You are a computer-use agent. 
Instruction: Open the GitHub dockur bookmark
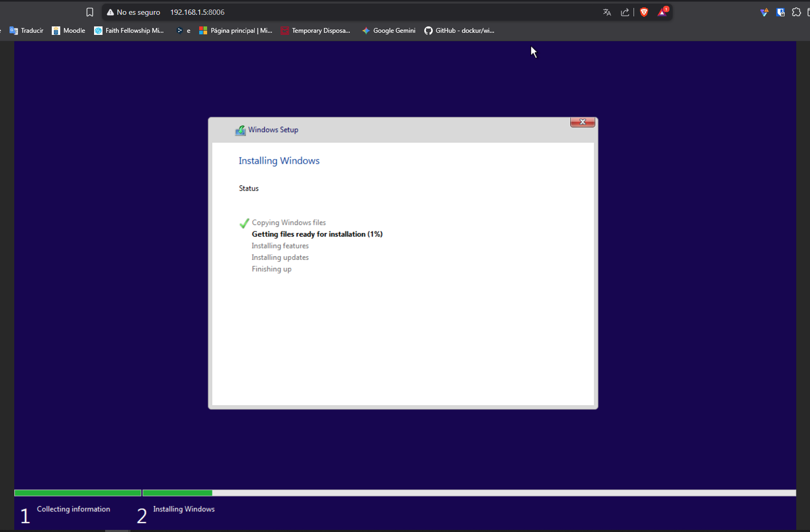coord(459,30)
